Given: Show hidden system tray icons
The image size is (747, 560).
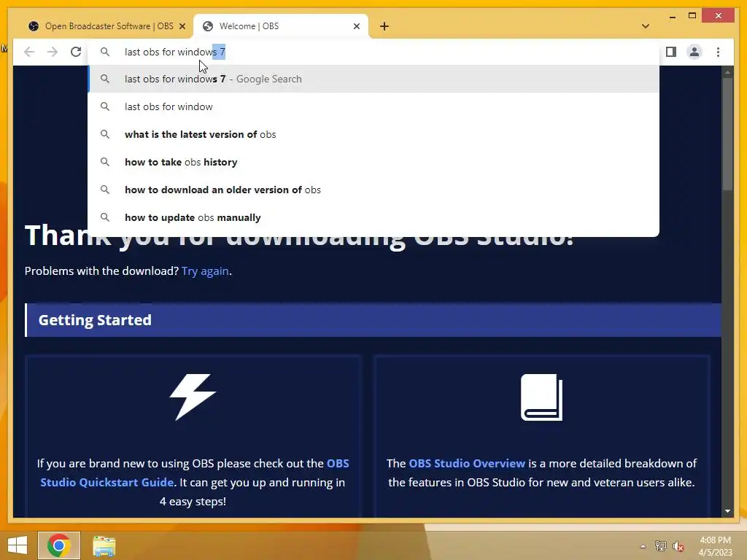Looking at the screenshot, I should tap(643, 546).
